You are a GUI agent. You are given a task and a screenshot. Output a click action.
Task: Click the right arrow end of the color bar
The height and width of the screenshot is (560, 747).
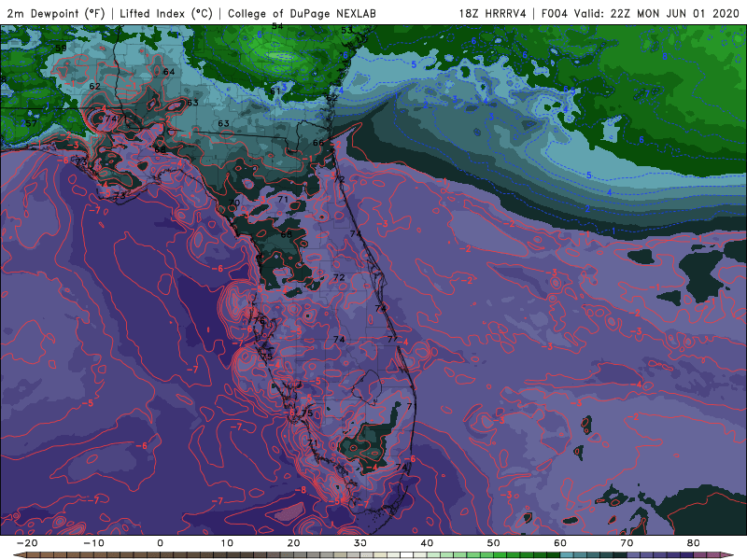click(x=728, y=555)
